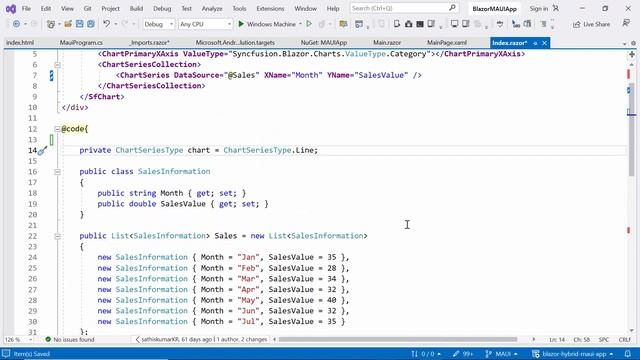
Task: Open the File menu
Action: [26, 8]
